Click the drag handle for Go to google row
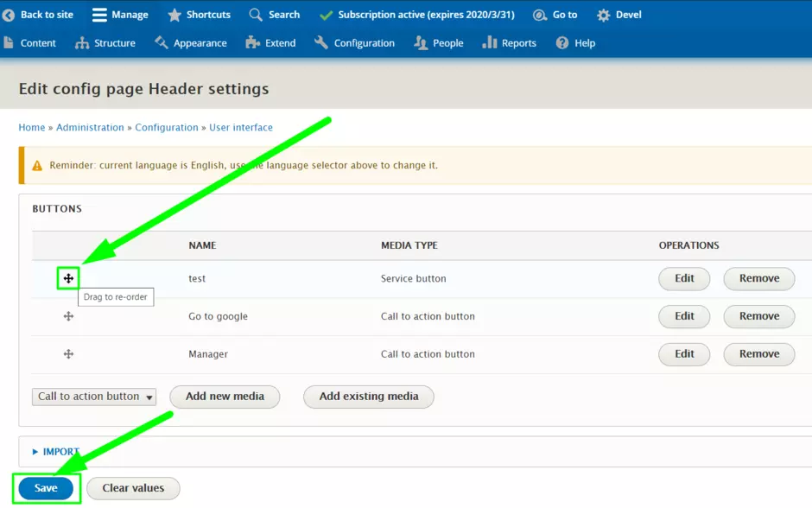This screenshot has width=812, height=508. click(x=68, y=316)
